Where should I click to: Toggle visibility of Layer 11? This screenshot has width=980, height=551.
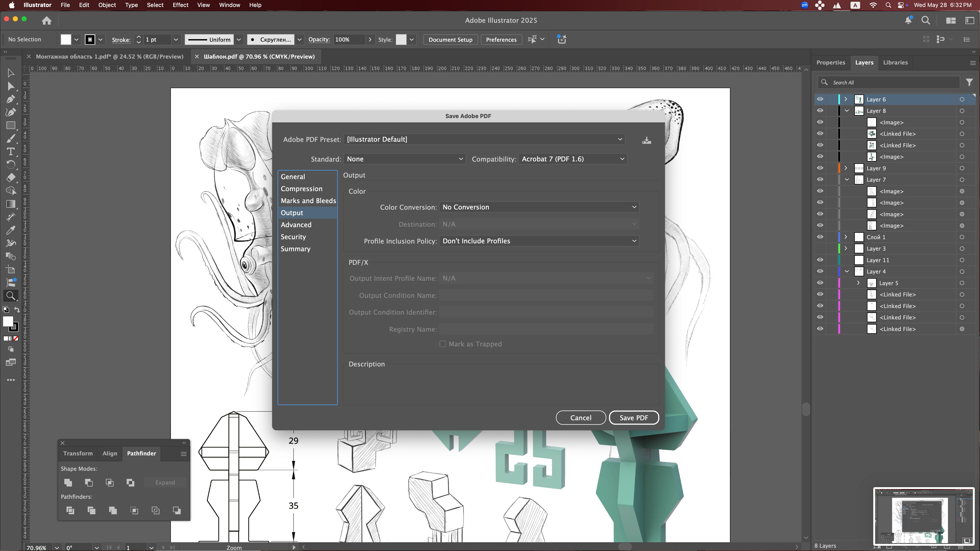[x=820, y=260]
